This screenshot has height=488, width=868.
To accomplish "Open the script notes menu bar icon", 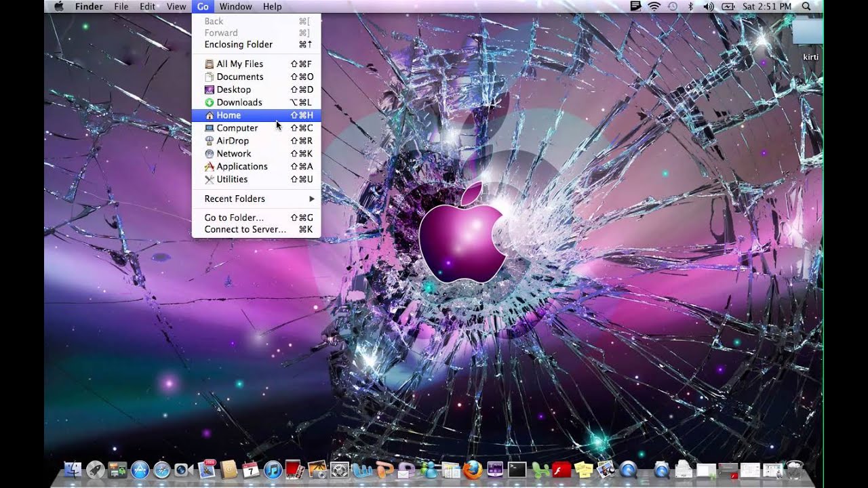I will point(635,6).
